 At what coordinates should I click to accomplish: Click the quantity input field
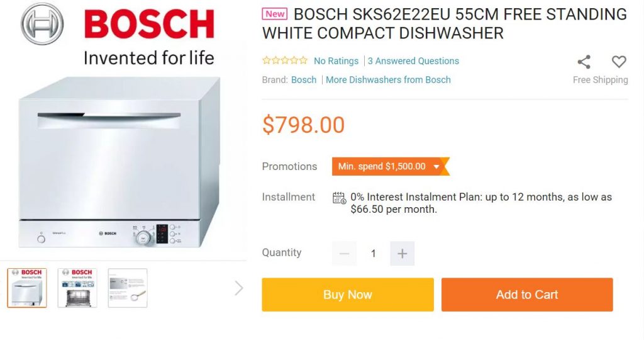[x=374, y=254]
